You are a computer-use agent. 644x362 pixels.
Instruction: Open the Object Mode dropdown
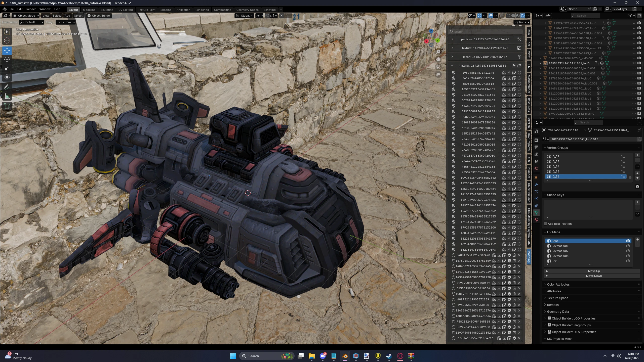[26, 16]
